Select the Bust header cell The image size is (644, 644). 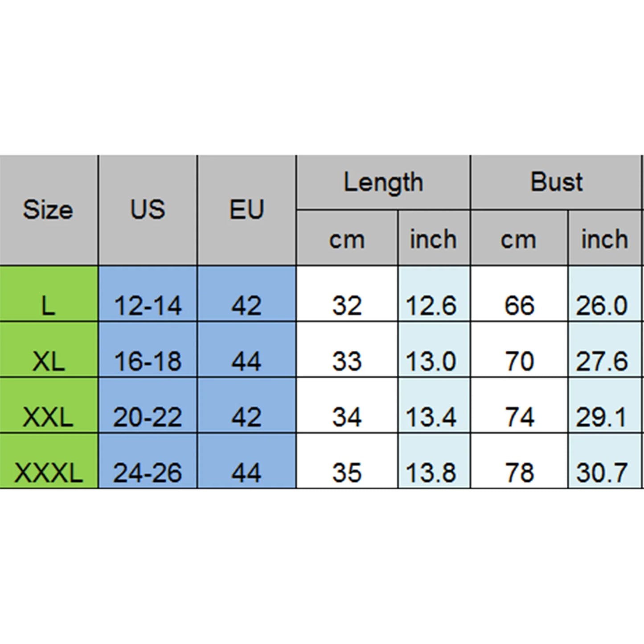[556, 182]
